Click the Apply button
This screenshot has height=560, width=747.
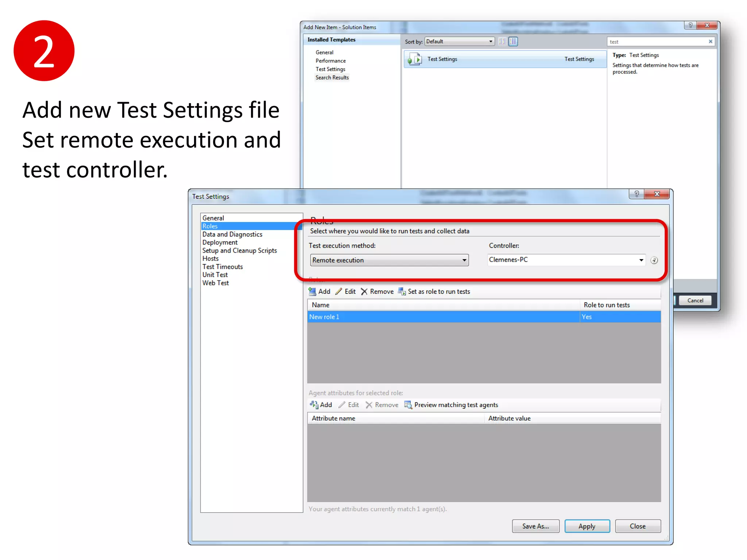[x=587, y=526]
